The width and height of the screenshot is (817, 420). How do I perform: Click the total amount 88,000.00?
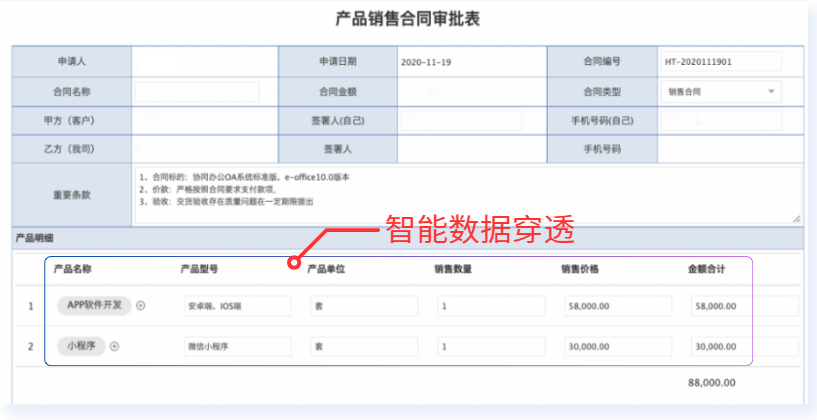(x=712, y=382)
